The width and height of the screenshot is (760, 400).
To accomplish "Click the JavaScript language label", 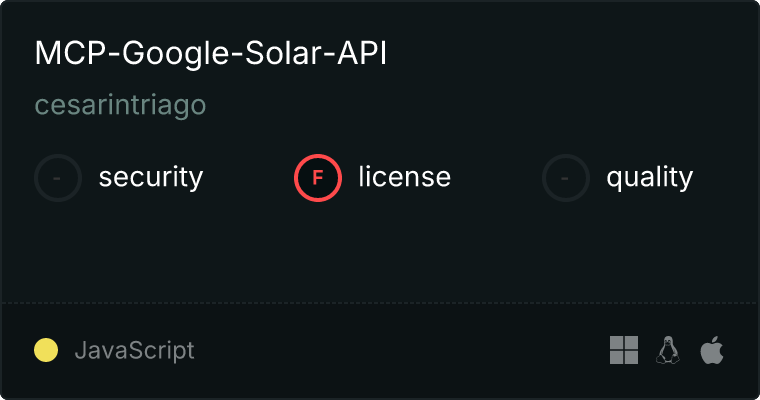I will (x=134, y=350).
